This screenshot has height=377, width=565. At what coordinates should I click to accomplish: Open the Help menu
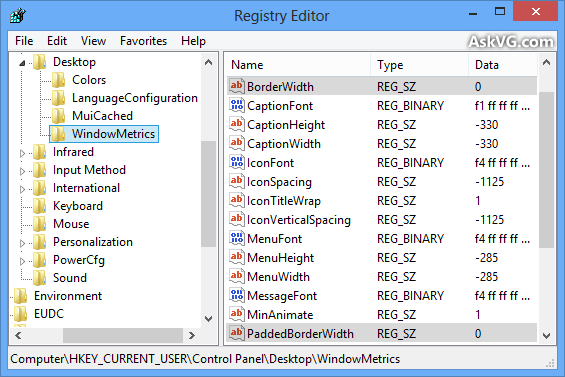pos(193,41)
